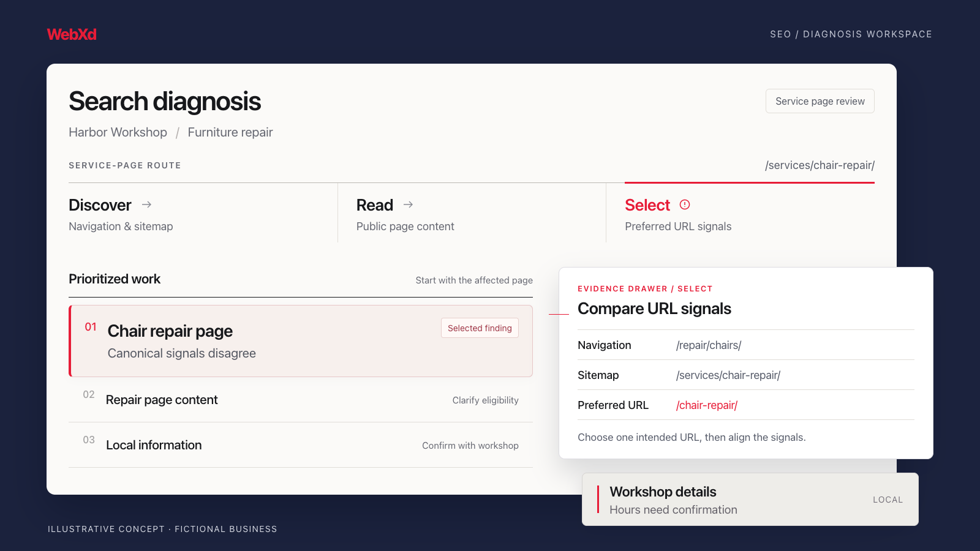The image size is (980, 551).
Task: Click the Compare URL signals heading
Action: (654, 309)
